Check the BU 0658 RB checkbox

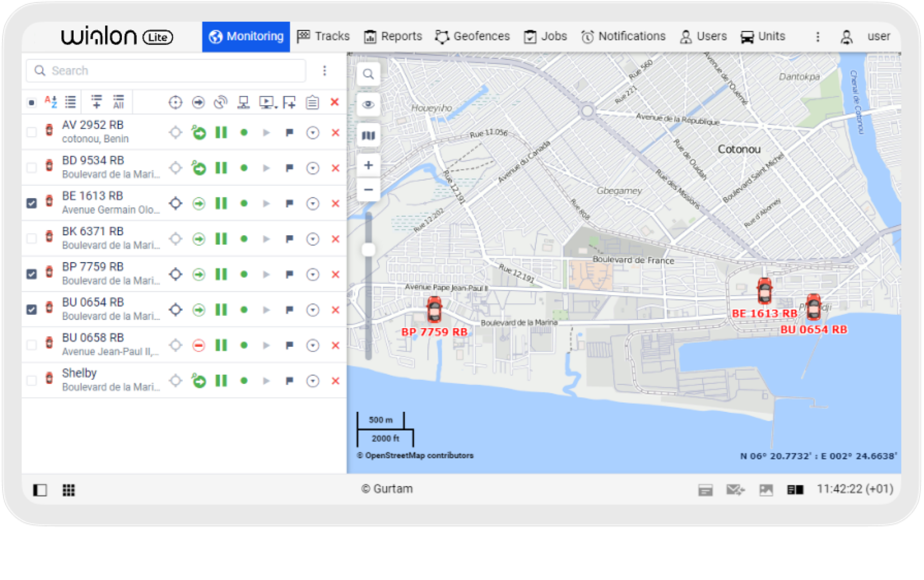pos(31,345)
